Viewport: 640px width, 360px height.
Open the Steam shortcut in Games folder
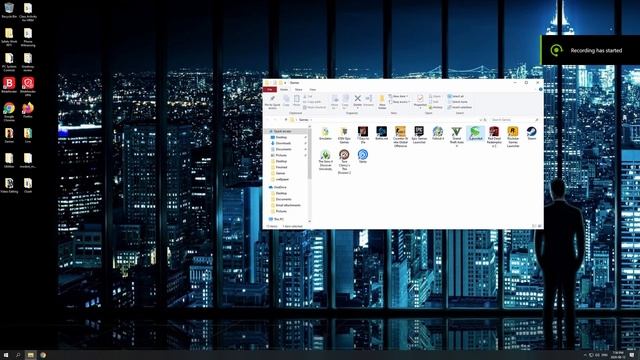coord(531,133)
